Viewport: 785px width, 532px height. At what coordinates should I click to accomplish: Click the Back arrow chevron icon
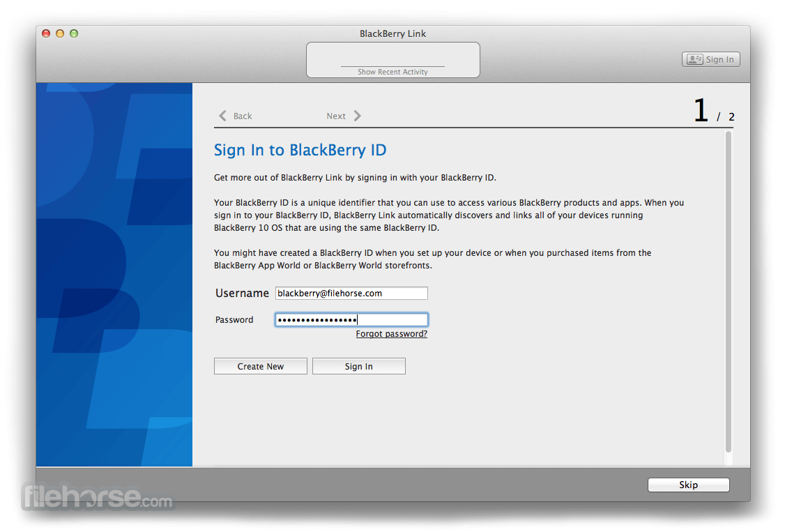pos(223,116)
